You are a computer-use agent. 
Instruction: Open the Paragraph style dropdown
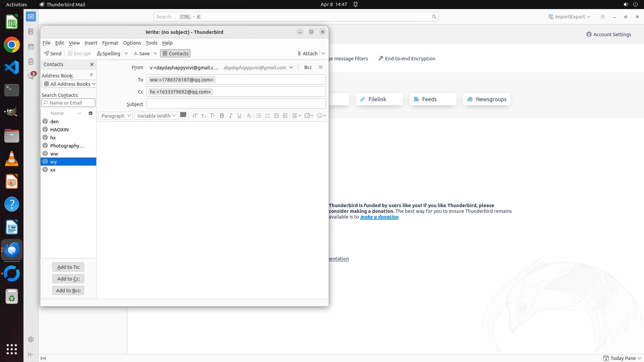pos(115,116)
